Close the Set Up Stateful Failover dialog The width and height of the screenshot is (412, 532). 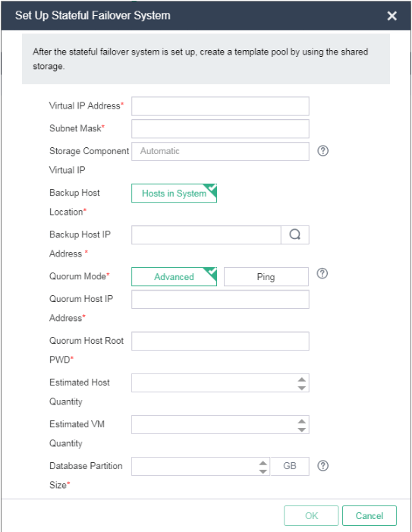[392, 16]
